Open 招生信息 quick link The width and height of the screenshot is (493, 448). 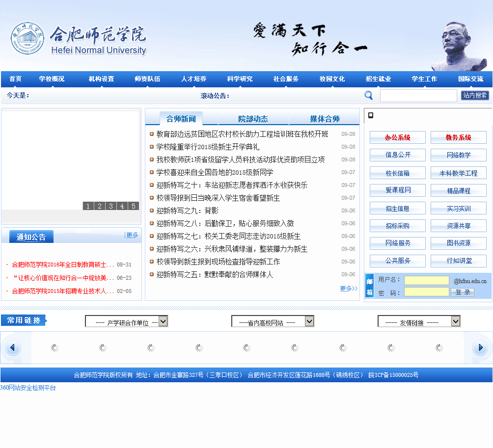(x=397, y=208)
